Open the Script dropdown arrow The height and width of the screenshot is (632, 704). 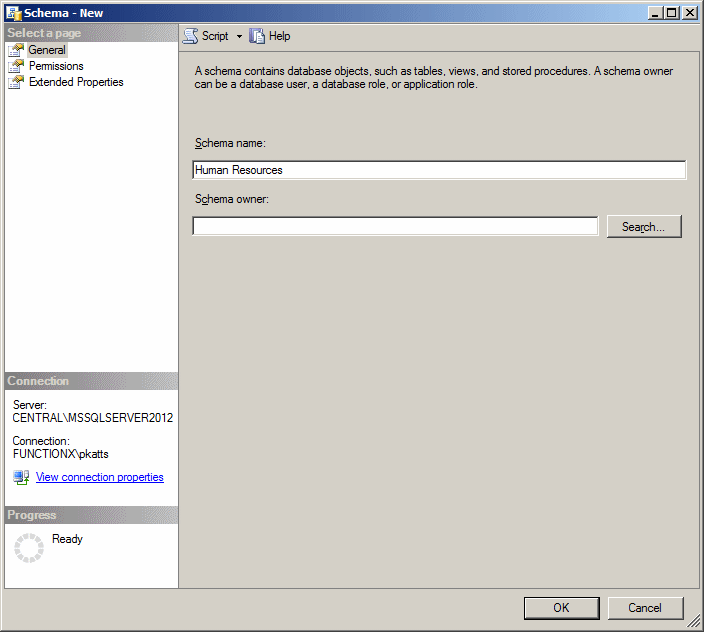pos(239,36)
